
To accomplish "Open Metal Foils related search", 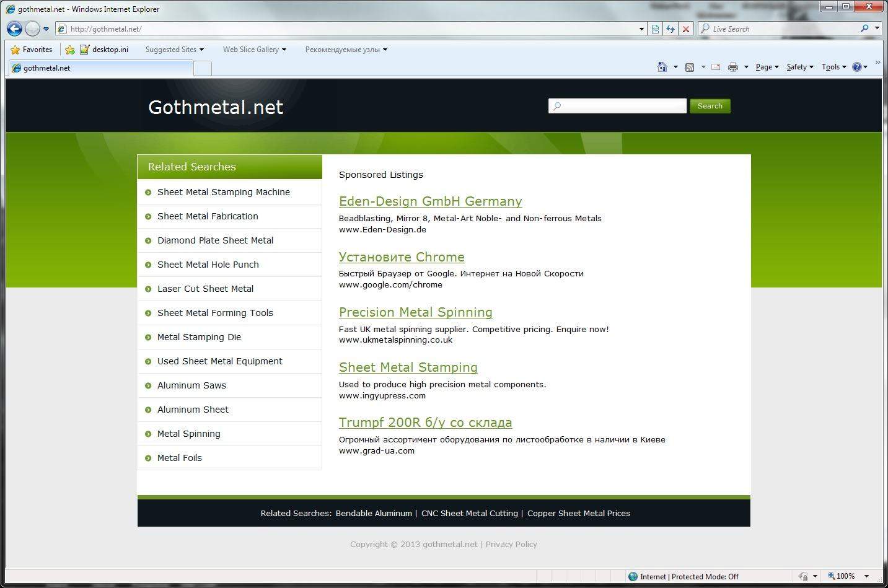I will (x=180, y=458).
